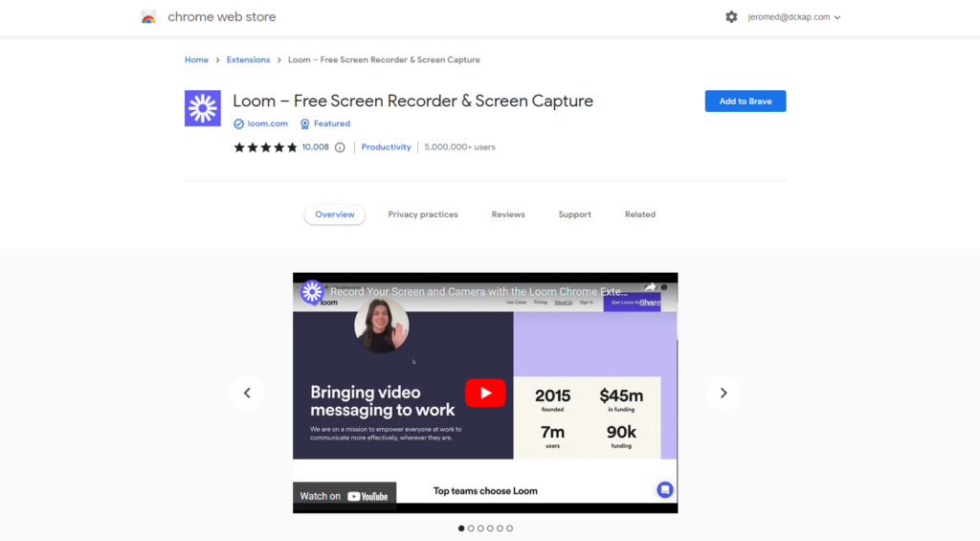Click the presenter's circular webcam thumbnail
This screenshot has width=980, height=541.
pyautogui.click(x=381, y=326)
